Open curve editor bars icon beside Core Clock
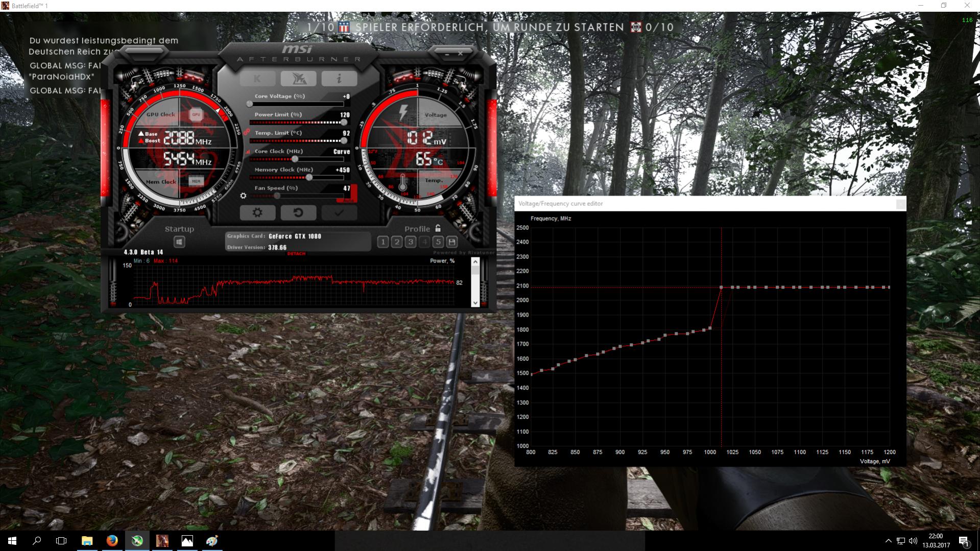Viewport: 980px width, 551px height. click(248, 152)
